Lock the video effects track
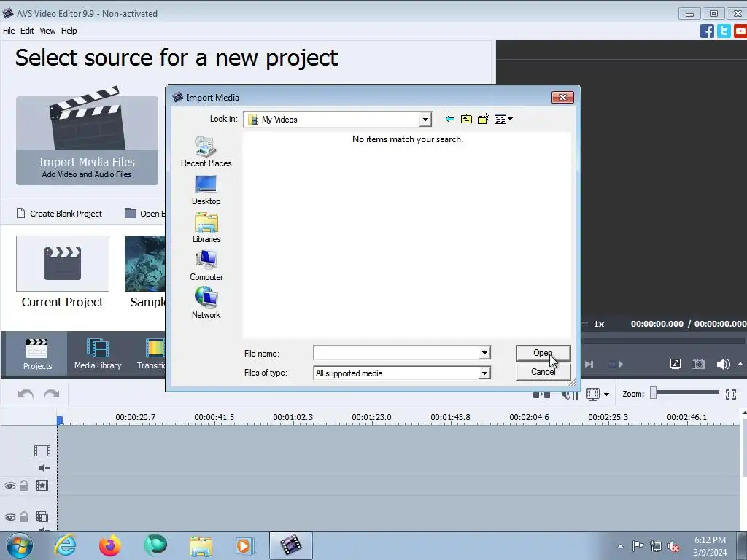The height and width of the screenshot is (560, 747). click(24, 486)
